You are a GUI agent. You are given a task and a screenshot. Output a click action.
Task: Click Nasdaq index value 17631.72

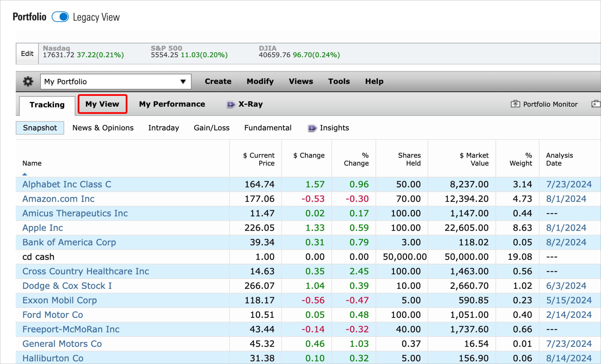(59, 55)
